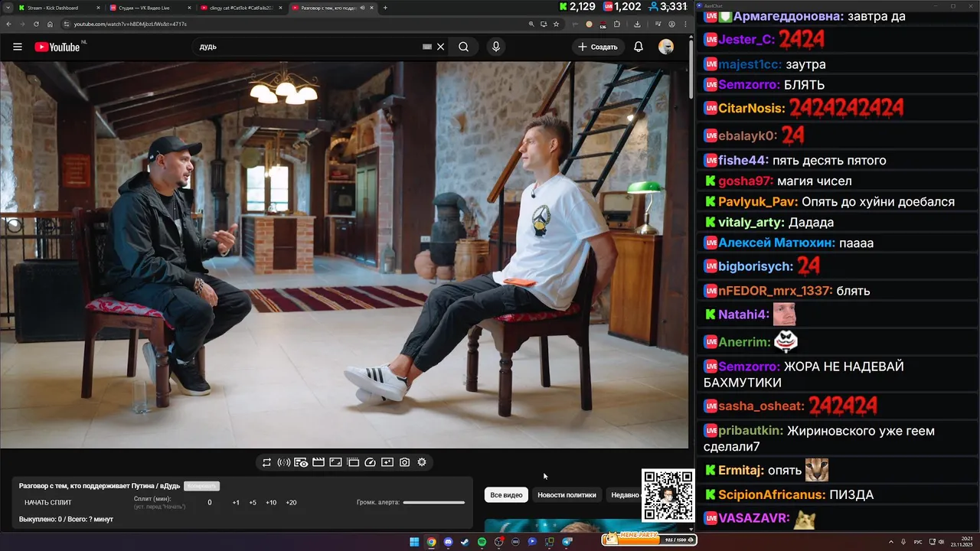Click the YouTube search magnifier button

point(464,47)
